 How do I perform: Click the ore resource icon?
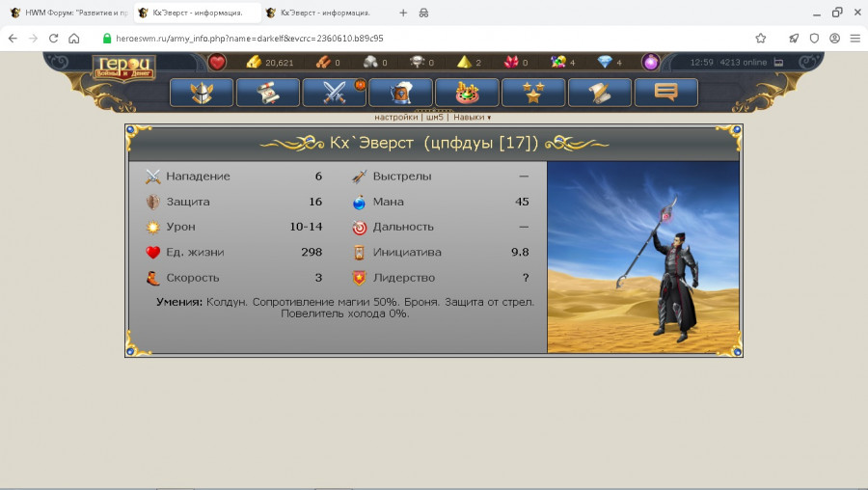click(x=369, y=62)
